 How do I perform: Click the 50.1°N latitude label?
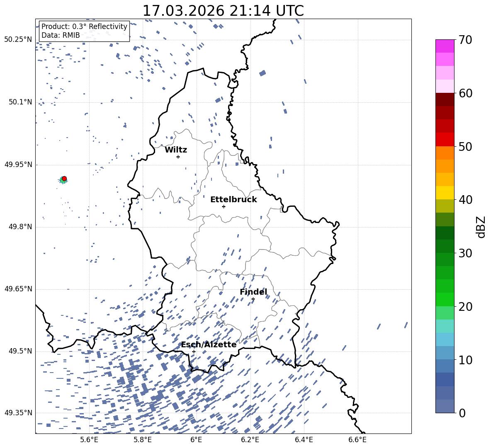point(20,102)
